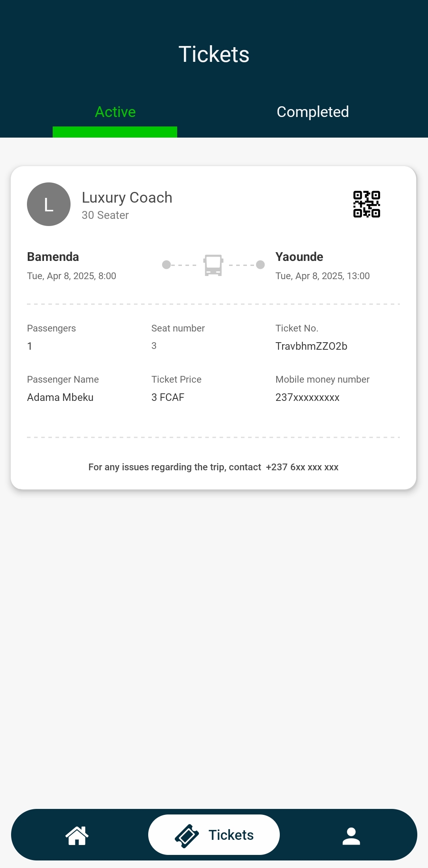Switch to the Completed tab

pyautogui.click(x=313, y=112)
